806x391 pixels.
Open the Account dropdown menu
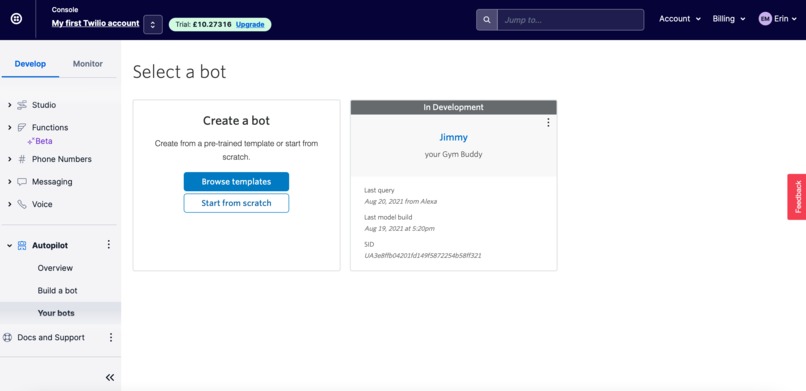[x=680, y=19]
